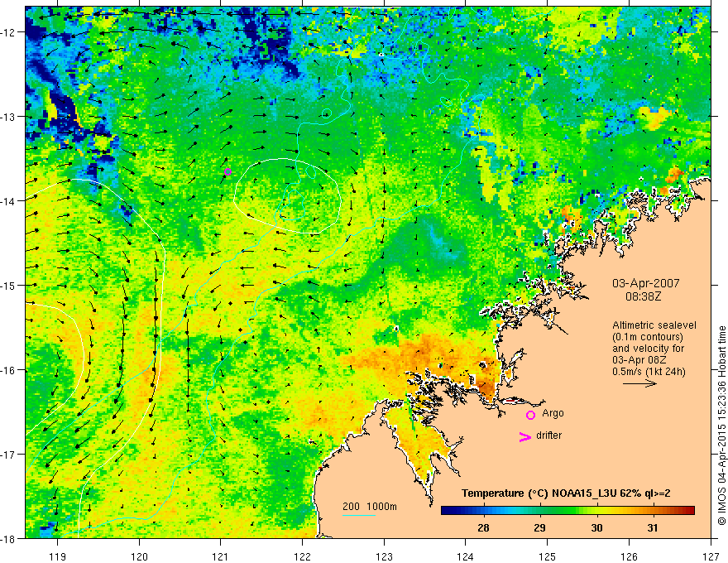Click latitude axis label -14
Screen dimensions: 728x563
pos(9,201)
